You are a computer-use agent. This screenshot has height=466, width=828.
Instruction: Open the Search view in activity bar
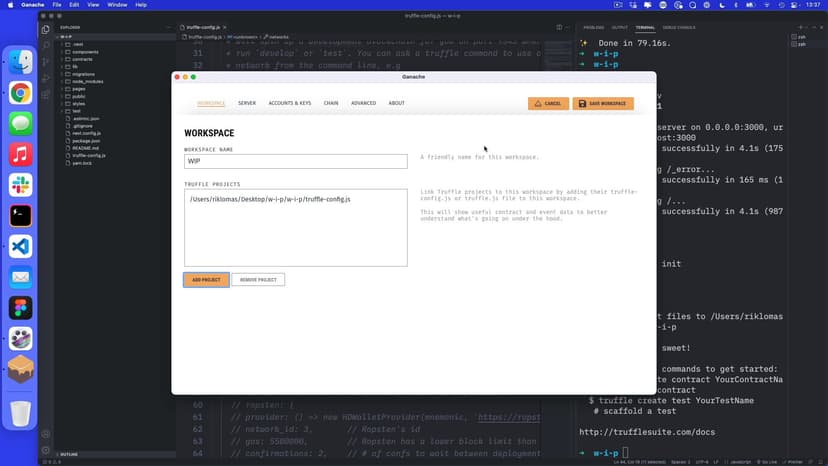(46, 45)
